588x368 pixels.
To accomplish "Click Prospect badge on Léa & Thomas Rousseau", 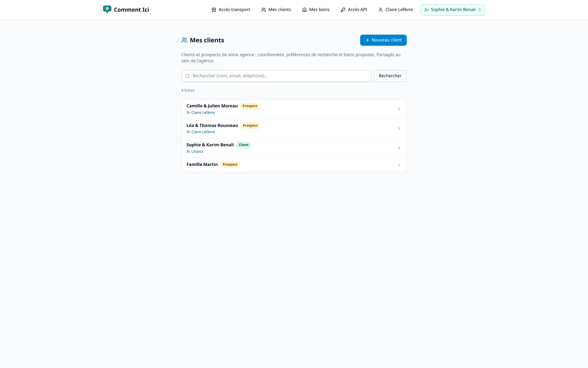I will [x=250, y=125].
